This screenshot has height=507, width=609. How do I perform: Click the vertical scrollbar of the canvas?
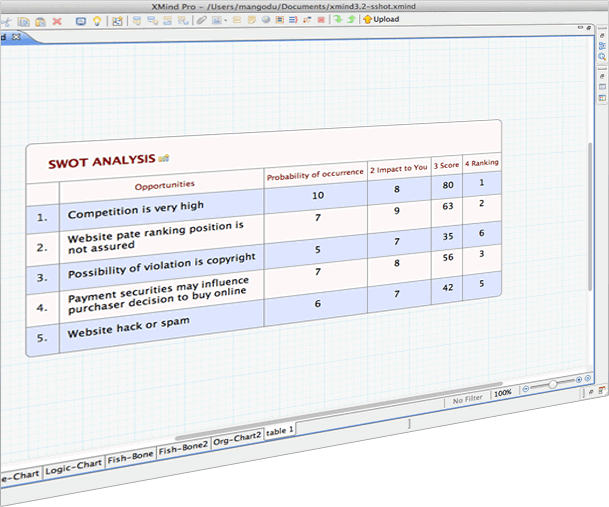[x=590, y=217]
